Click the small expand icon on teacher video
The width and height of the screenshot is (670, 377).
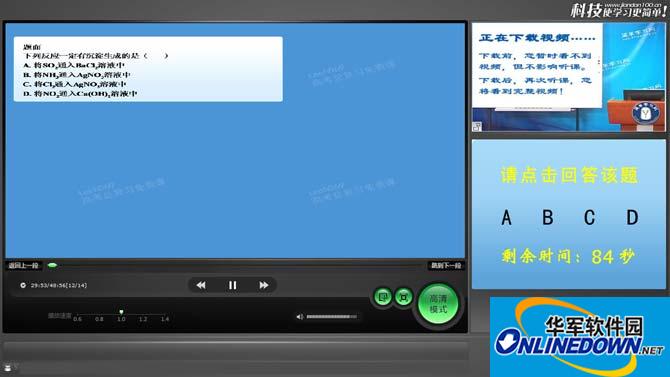(x=477, y=127)
